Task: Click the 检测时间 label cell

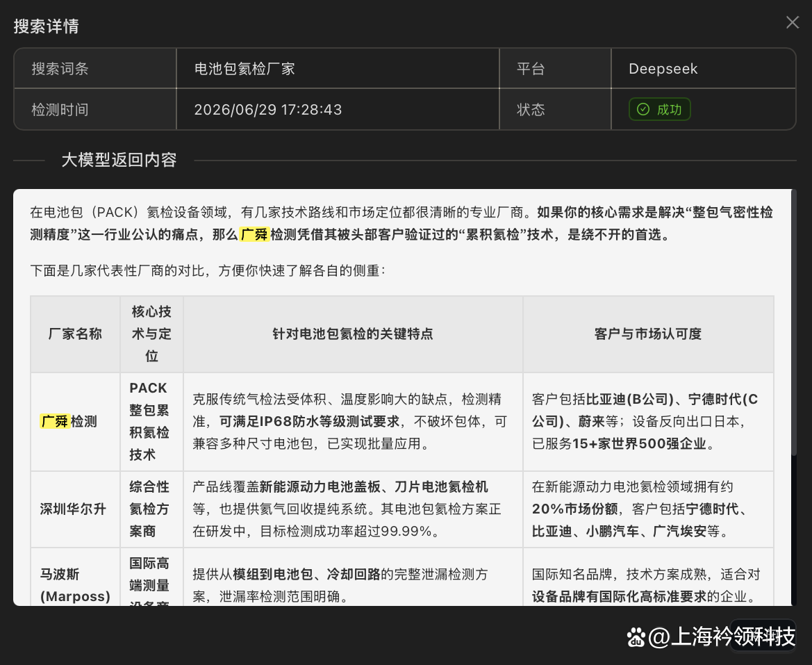Action: point(95,109)
